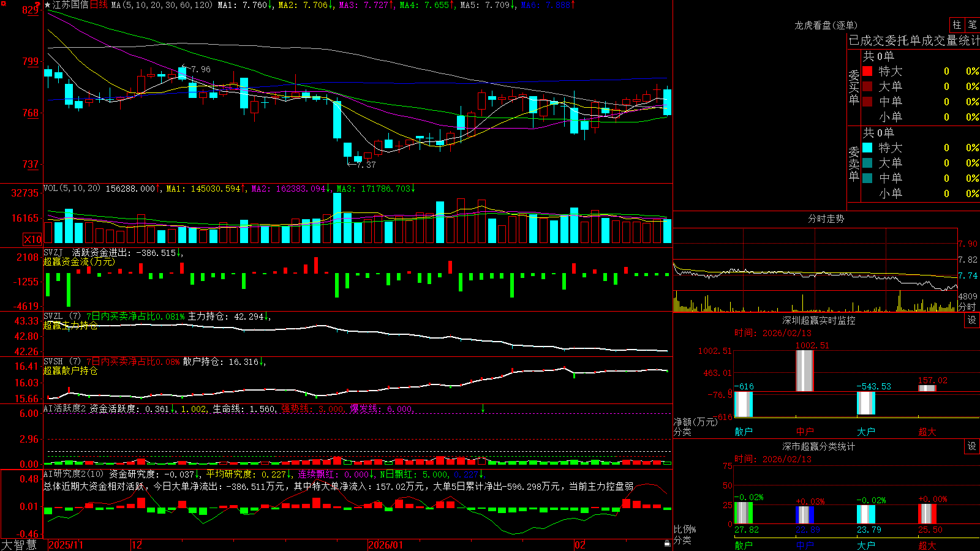
Task: Click dark red 中单 swatch in 委买单 section
Action: (867, 102)
